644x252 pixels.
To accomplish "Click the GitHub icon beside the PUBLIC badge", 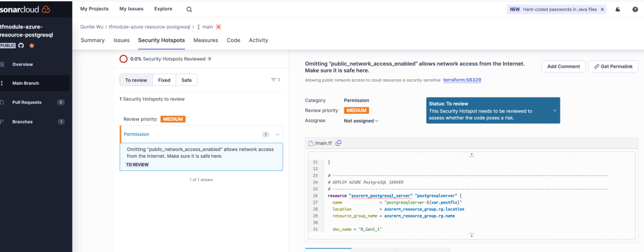I will (x=21, y=46).
